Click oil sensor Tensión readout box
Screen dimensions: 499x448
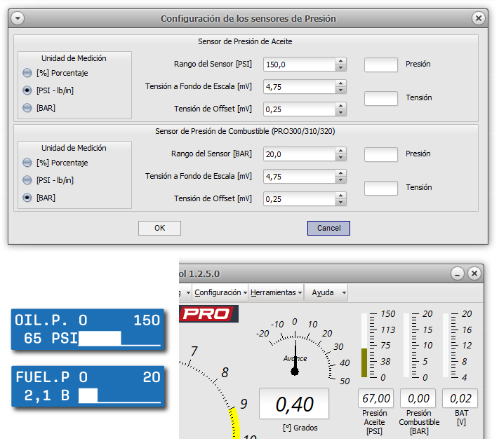381,98
